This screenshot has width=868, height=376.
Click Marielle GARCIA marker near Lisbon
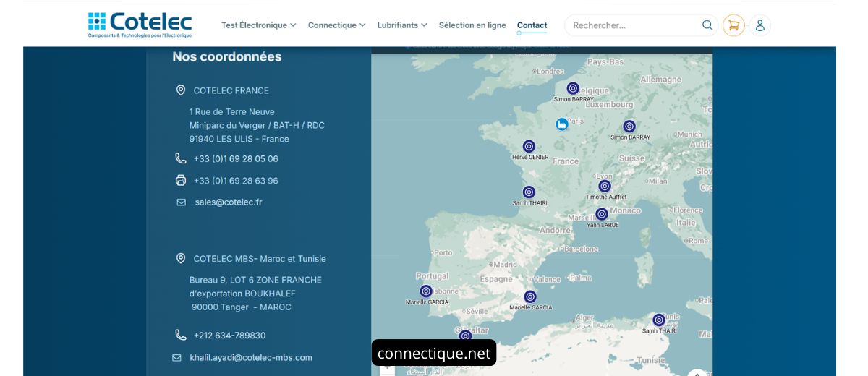(x=426, y=291)
